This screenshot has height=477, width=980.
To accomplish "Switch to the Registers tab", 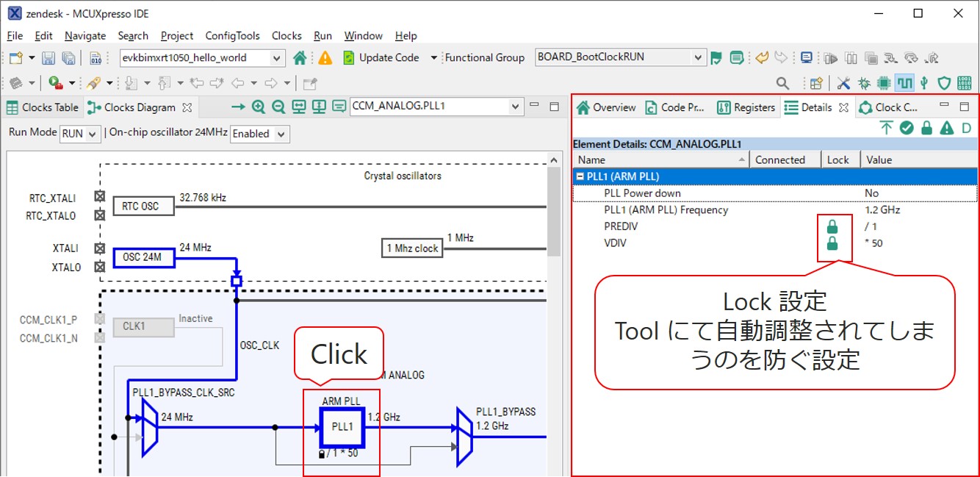I will (x=746, y=107).
